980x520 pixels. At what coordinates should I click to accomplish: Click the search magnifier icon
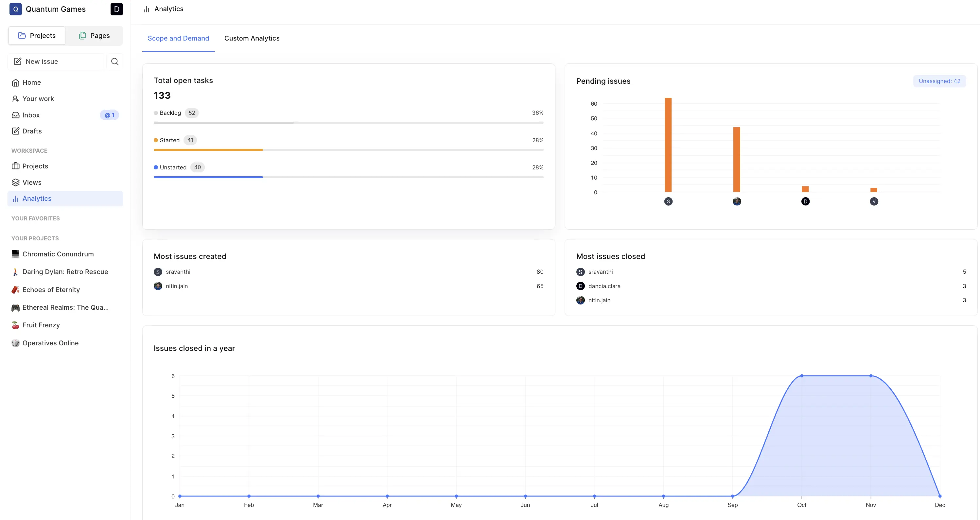[x=114, y=61]
